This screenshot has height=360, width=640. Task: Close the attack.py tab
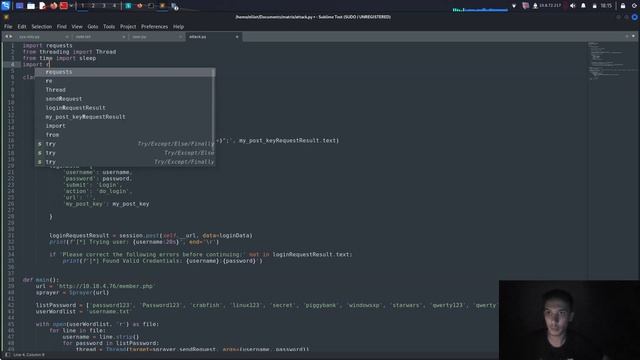click(237, 37)
